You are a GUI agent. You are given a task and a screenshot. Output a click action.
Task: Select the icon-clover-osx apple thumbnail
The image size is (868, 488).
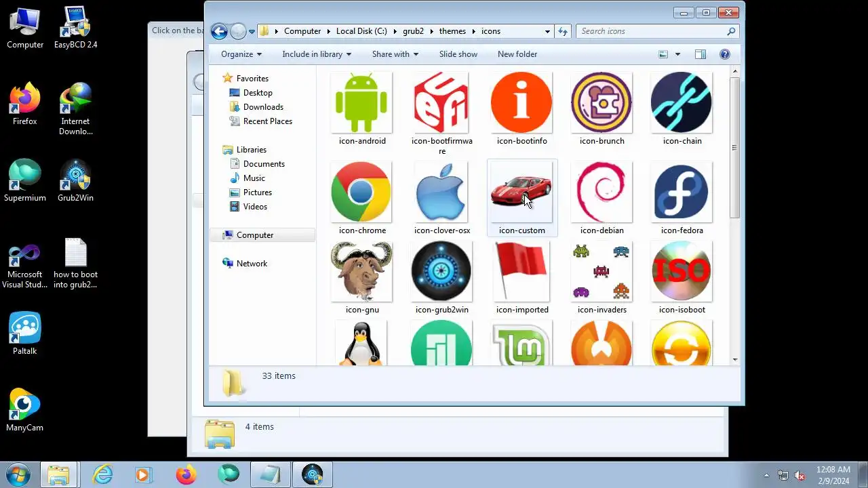441,192
